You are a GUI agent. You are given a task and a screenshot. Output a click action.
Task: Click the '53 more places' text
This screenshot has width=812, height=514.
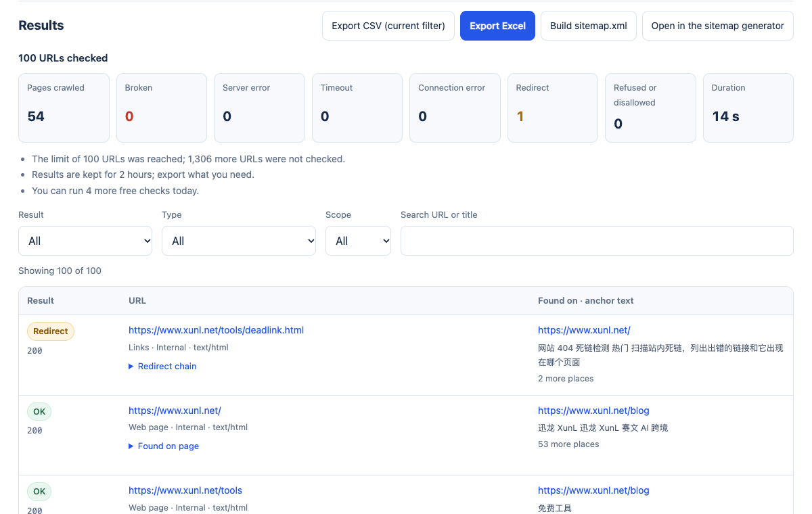pyautogui.click(x=568, y=444)
